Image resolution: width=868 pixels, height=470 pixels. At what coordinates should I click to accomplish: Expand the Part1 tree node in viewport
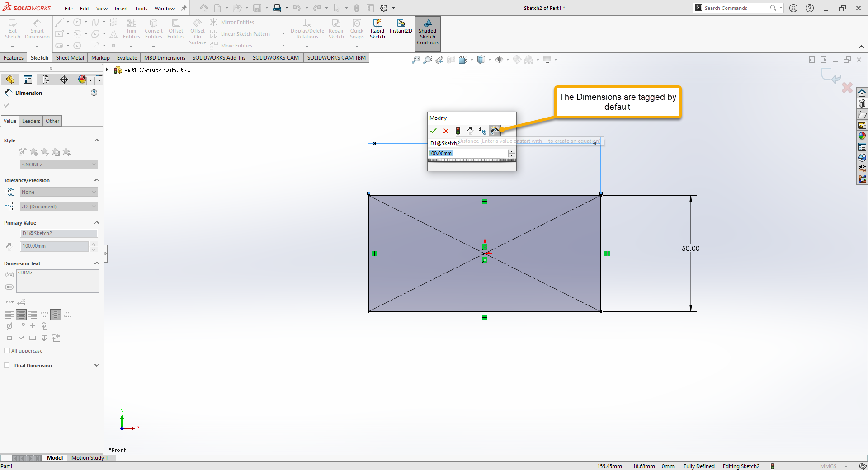[107, 70]
